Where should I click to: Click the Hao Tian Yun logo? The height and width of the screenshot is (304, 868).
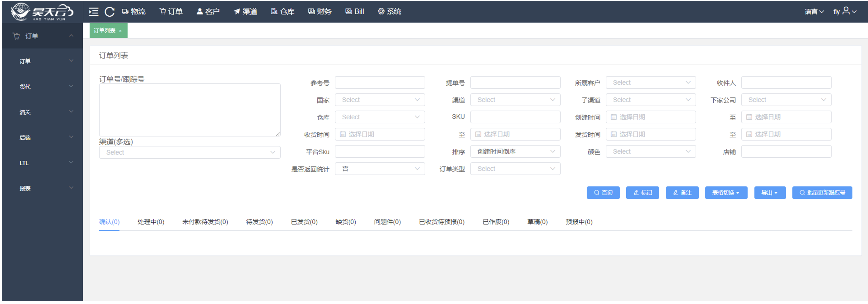tap(42, 12)
